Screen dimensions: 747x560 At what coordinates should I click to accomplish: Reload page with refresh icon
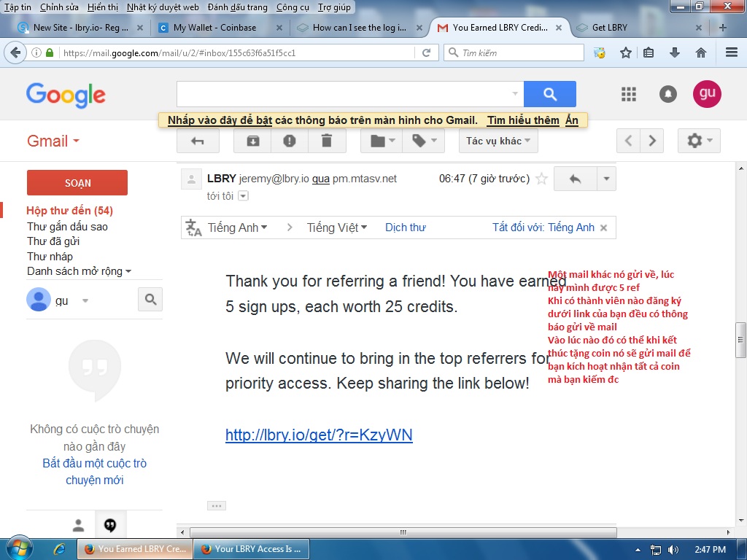coord(426,52)
